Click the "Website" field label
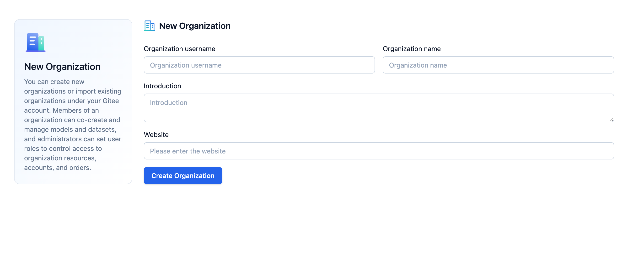 156,135
